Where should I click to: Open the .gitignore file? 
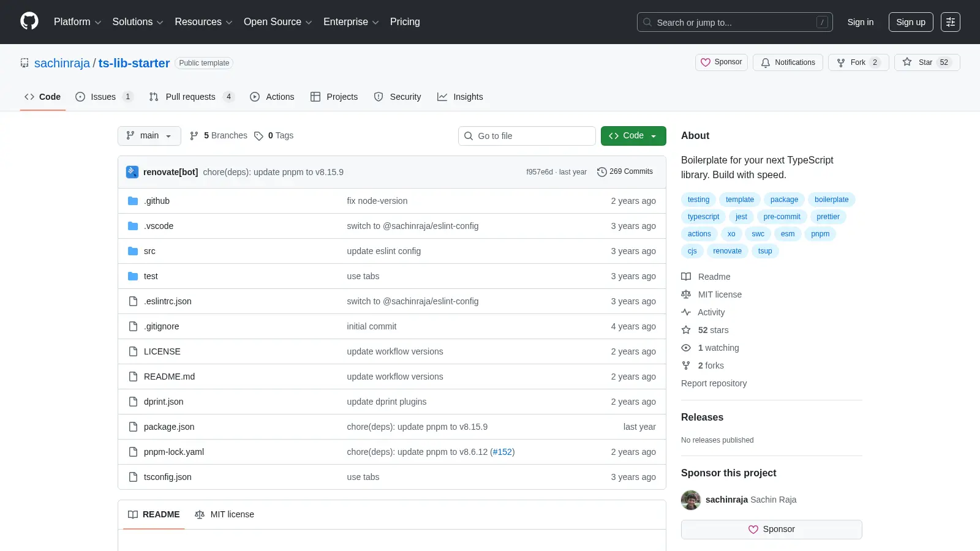coord(162,326)
